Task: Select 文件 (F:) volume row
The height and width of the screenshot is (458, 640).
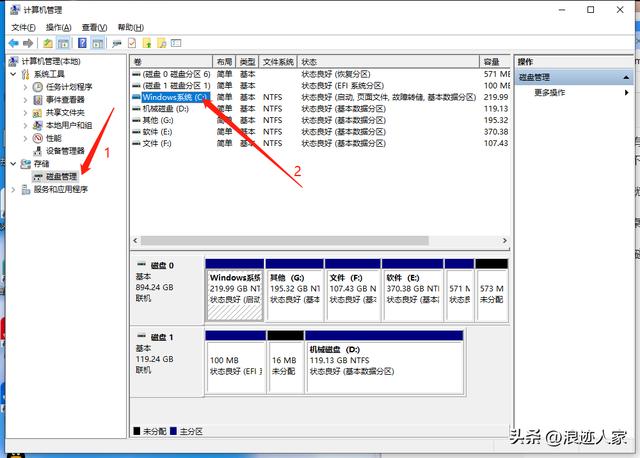Action: pos(320,143)
